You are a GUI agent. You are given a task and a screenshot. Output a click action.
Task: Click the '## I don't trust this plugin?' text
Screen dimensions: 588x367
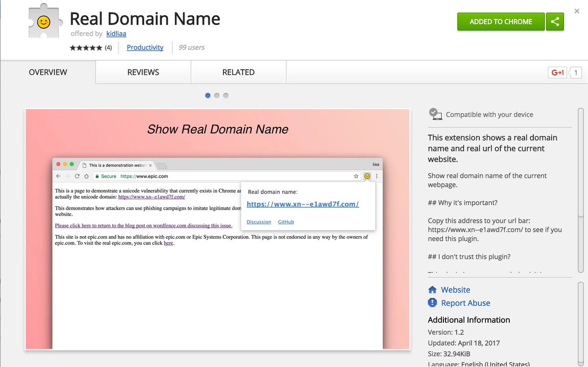468,257
